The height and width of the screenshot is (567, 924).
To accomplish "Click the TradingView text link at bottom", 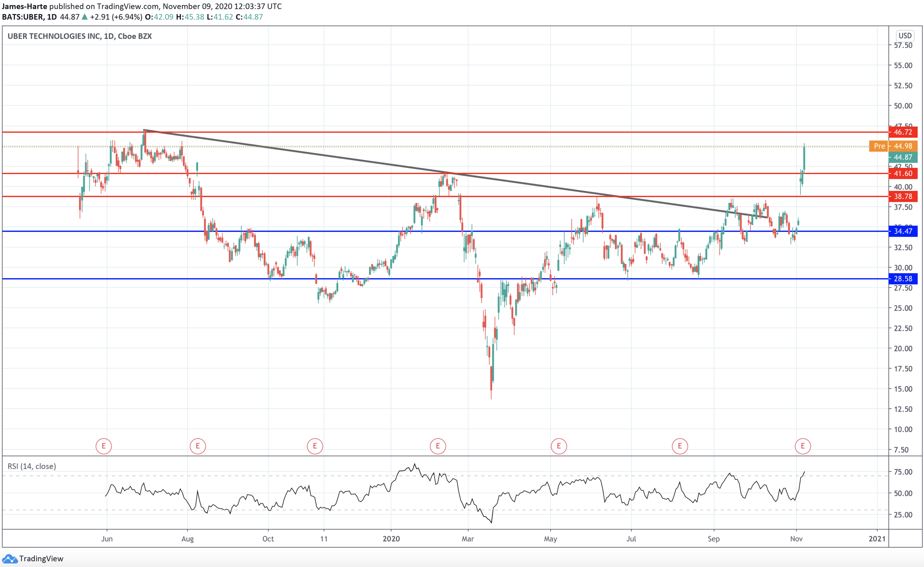I will click(x=41, y=559).
